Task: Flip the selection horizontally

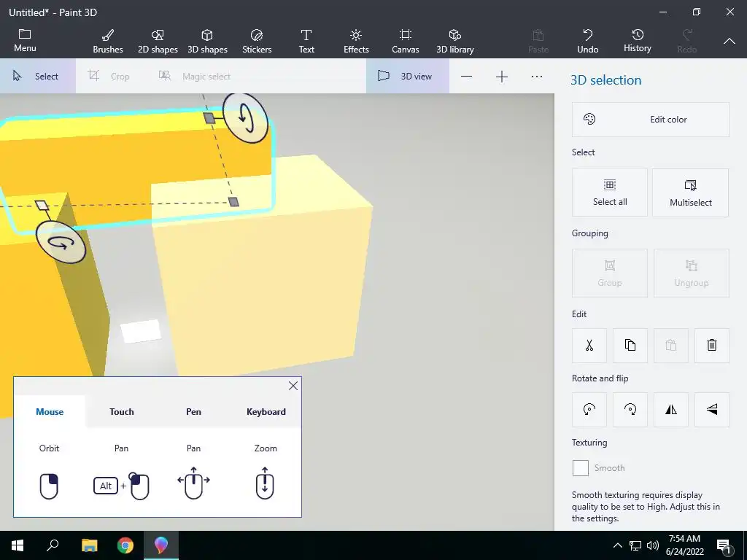Action: point(671,410)
